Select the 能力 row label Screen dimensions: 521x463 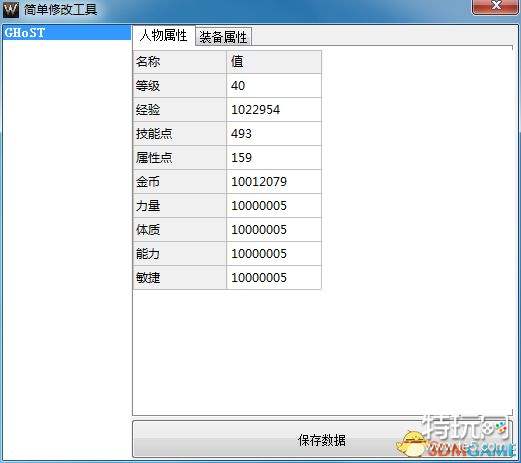click(180, 254)
